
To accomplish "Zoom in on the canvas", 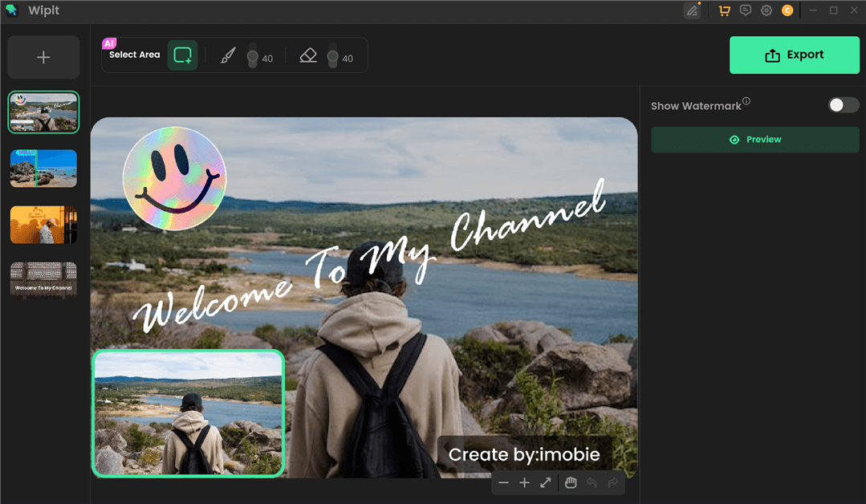I will [524, 482].
